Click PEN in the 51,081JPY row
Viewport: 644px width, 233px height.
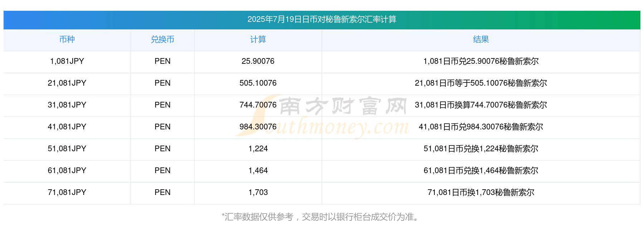coord(162,149)
